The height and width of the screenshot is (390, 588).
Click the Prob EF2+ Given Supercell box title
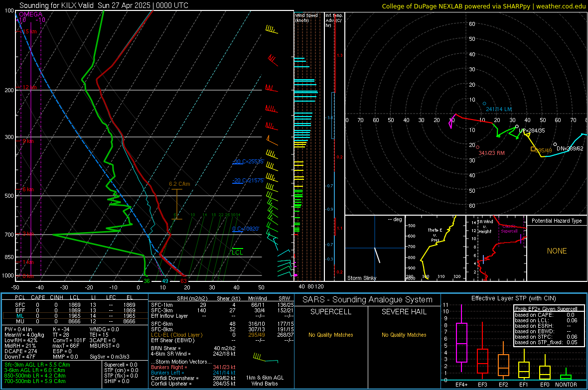546,309
